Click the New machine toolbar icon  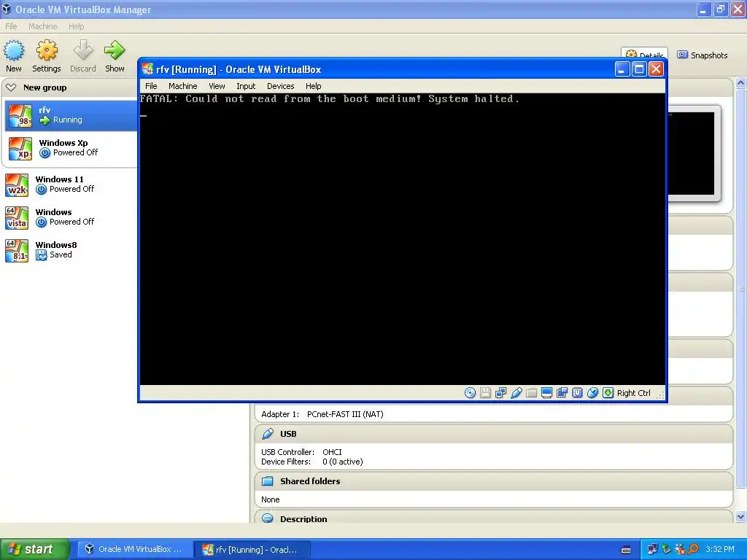pyautogui.click(x=14, y=50)
